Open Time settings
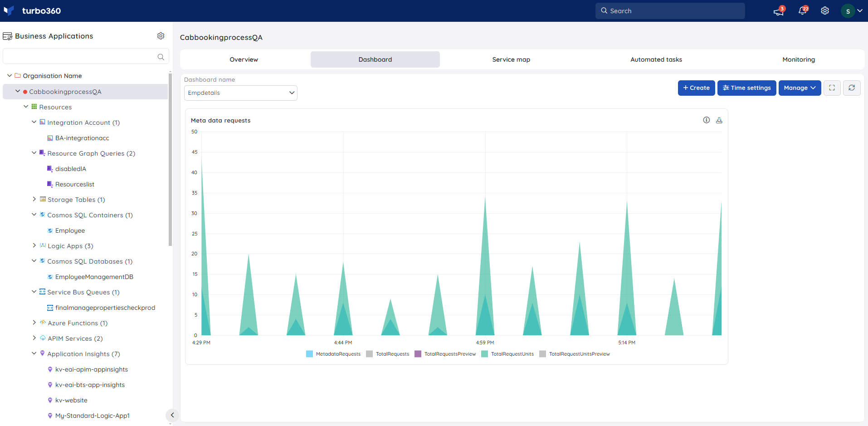The height and width of the screenshot is (426, 868). click(746, 88)
